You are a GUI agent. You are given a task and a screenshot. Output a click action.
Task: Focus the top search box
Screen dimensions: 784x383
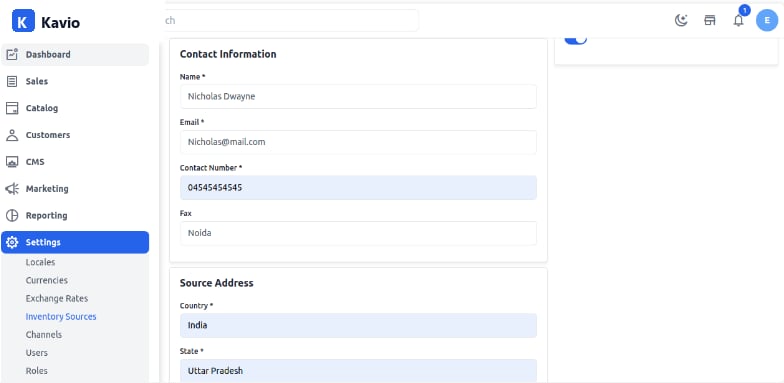click(292, 20)
